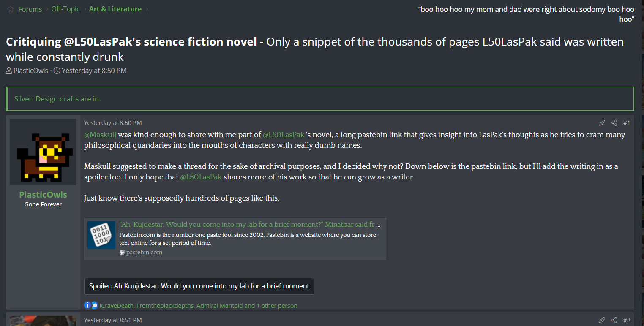Open the list of users who reacted
The image size is (644, 326).
pos(198,305)
